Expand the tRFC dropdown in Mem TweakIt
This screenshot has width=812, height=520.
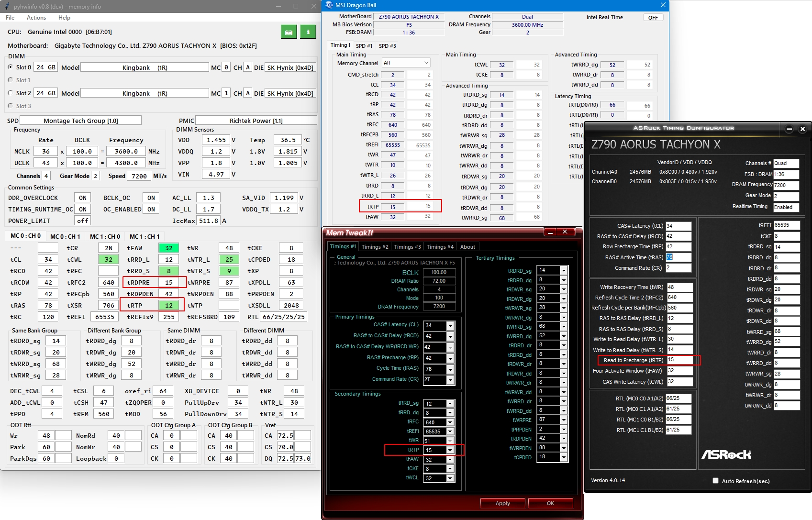click(x=450, y=422)
